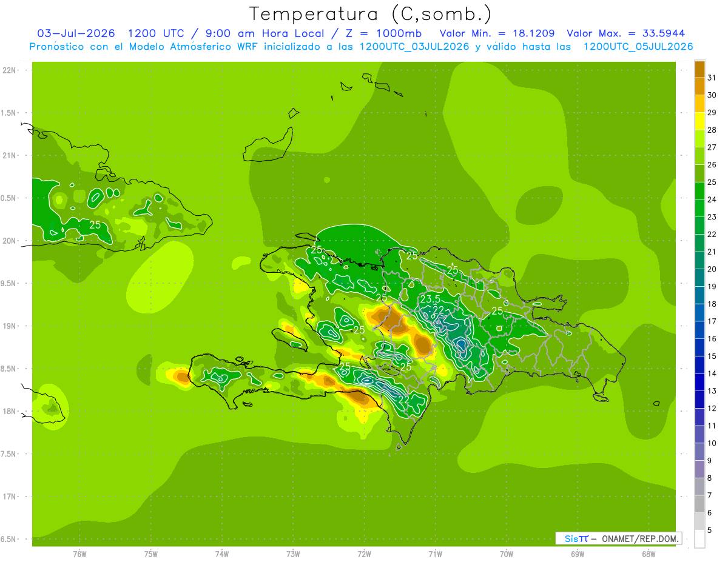Image resolution: width=728 pixels, height=562 pixels.
Task: Click the ONAMET/REP.DOM. logo box
Action: [618, 538]
